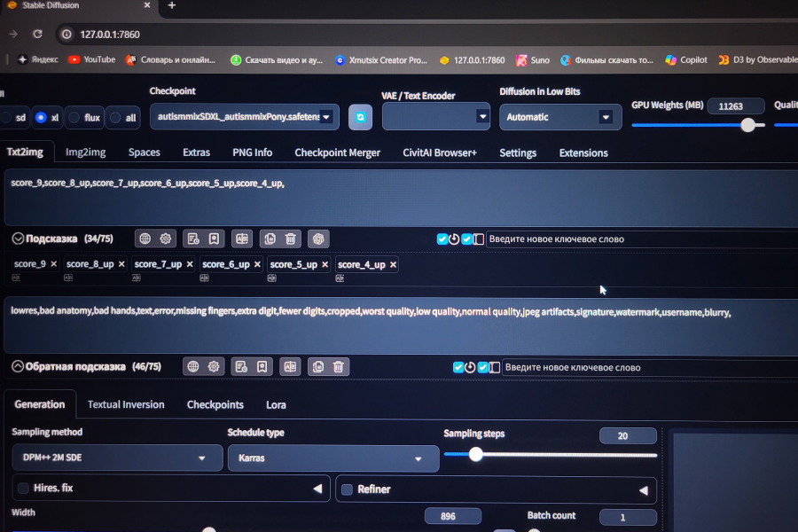798x532 pixels.
Task: Refresh the checkpoint list button
Action: 360,117
